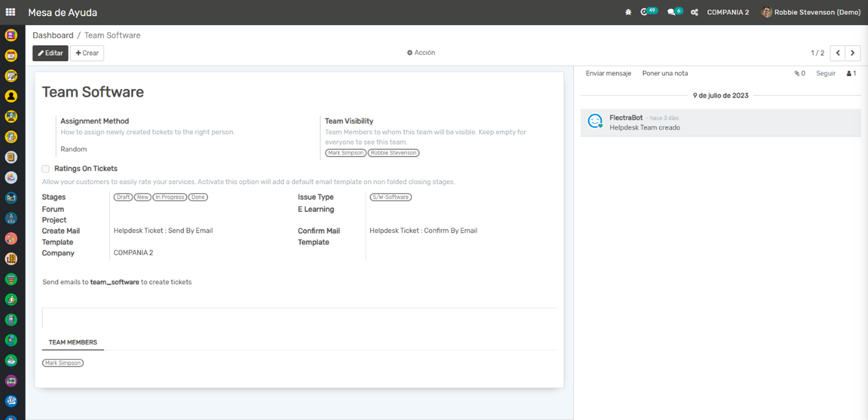Select the Team Members tab

click(x=73, y=342)
